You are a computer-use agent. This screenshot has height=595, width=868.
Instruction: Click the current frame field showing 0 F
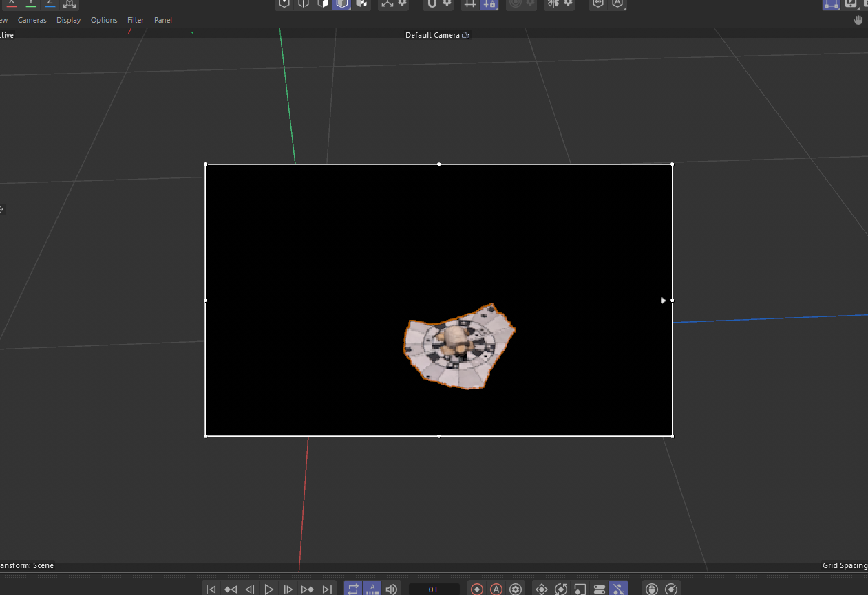point(434,589)
